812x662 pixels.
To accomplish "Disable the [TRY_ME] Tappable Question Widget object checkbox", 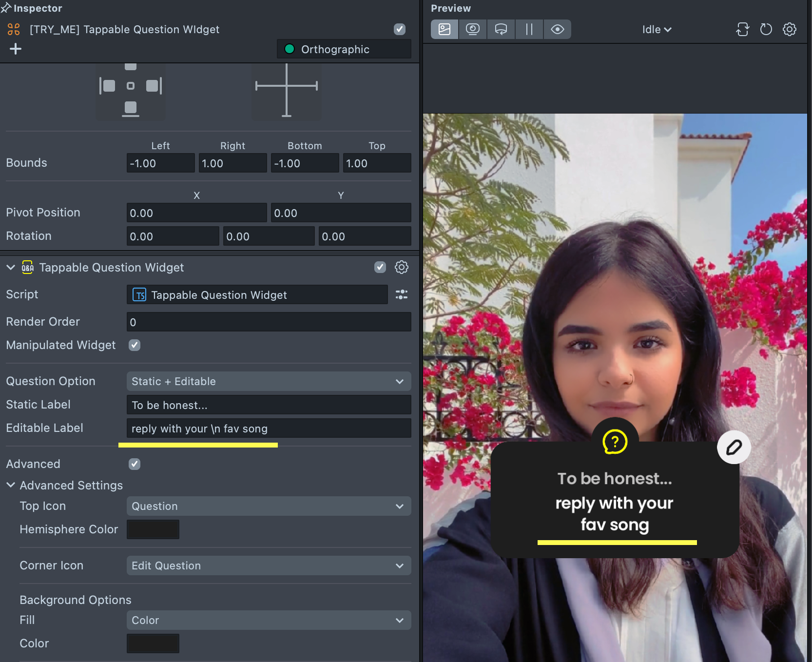I will coord(399,29).
